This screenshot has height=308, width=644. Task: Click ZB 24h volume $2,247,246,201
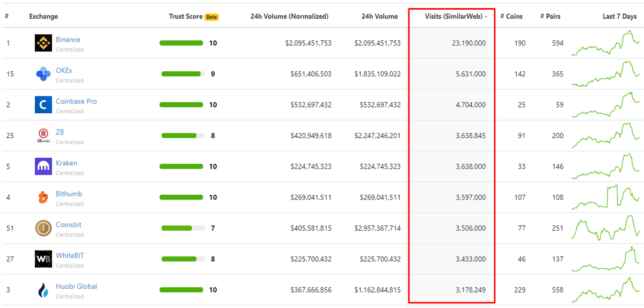377,136
